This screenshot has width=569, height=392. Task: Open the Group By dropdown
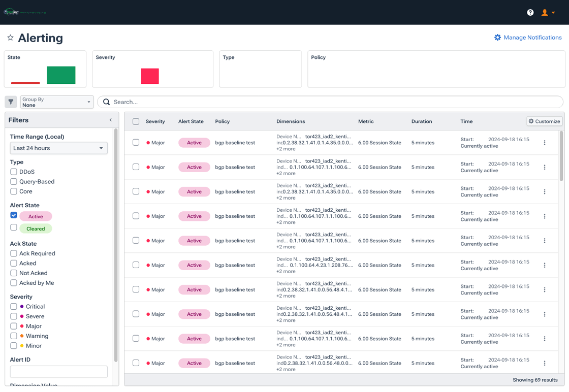[56, 102]
